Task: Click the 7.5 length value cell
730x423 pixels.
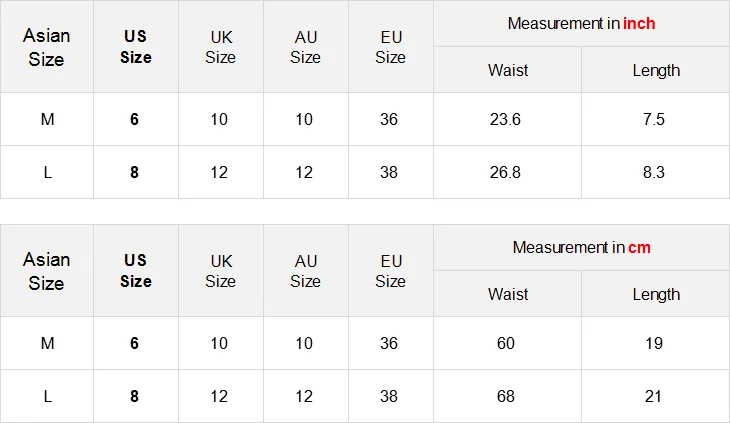Action: click(654, 119)
